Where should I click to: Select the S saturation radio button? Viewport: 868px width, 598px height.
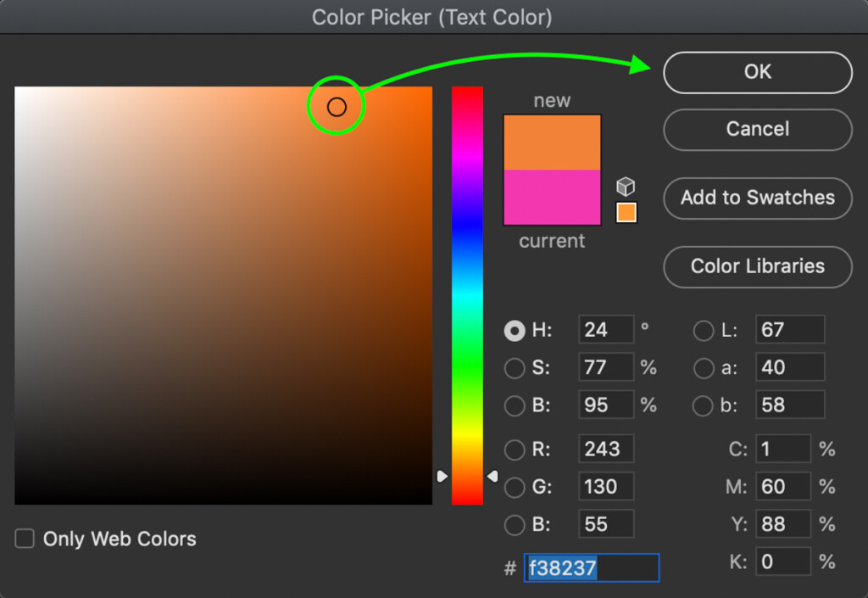515,368
